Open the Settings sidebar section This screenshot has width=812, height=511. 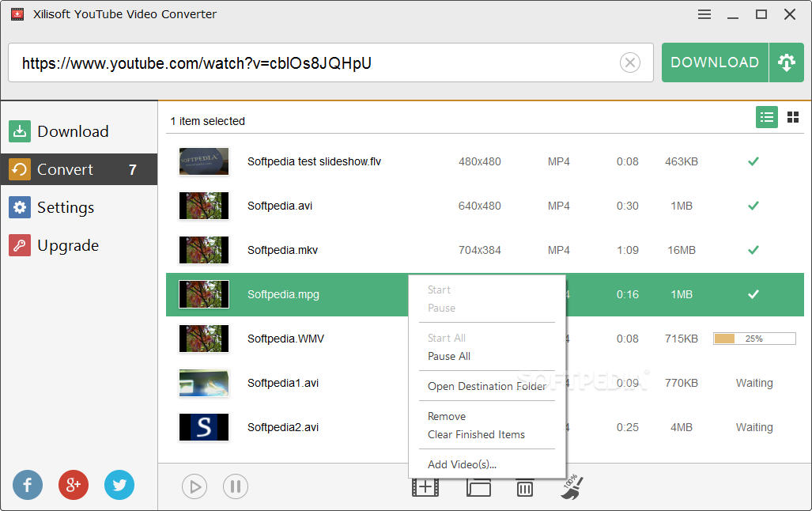click(x=79, y=207)
